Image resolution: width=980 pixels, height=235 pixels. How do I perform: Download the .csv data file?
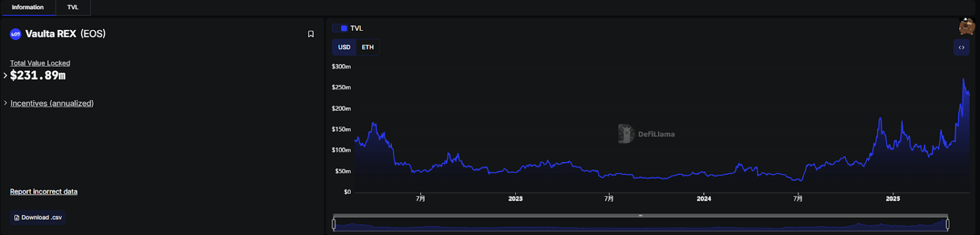38,218
